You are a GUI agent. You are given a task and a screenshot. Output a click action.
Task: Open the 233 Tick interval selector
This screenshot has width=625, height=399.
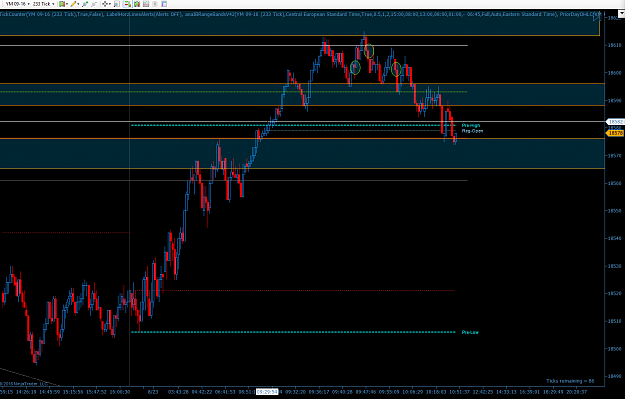click(x=43, y=4)
